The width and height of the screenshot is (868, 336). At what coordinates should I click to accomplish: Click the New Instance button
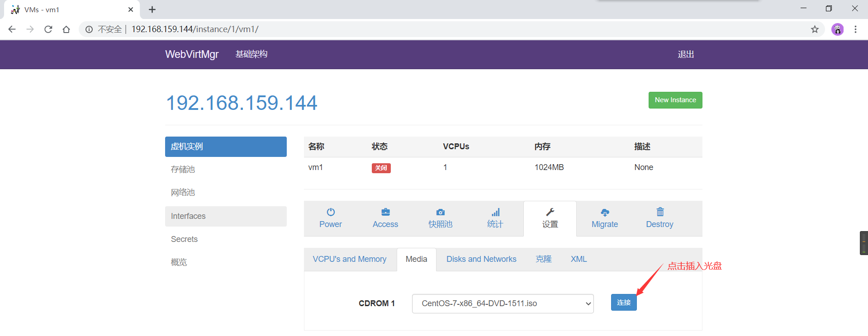675,100
